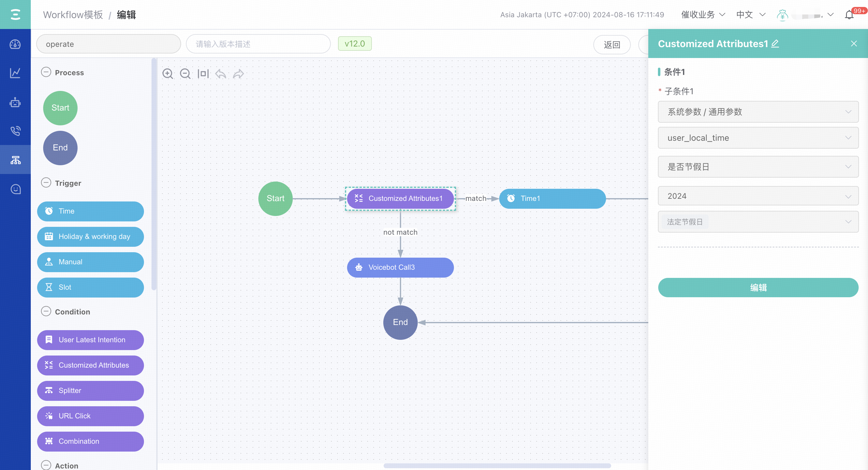Click the 编辑 button in side panel
Viewport: 868px width, 470px height.
point(758,288)
